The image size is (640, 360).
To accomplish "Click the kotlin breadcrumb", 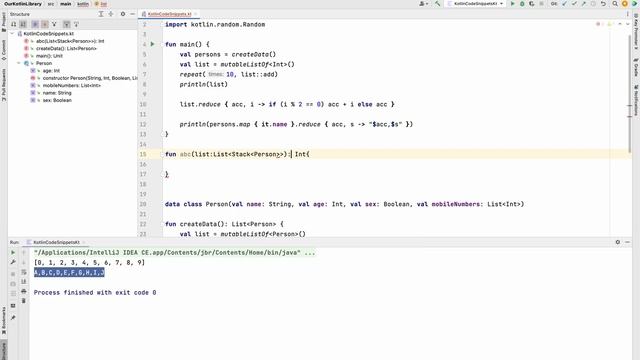I will (83, 4).
